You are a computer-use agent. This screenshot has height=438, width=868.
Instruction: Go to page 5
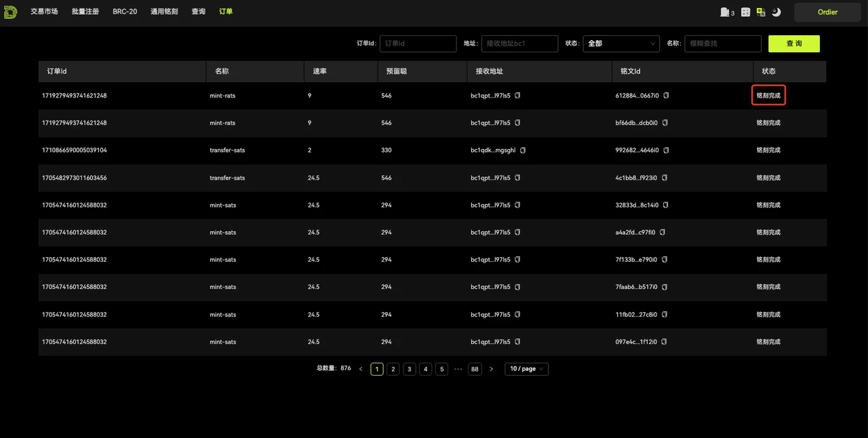tap(442, 369)
